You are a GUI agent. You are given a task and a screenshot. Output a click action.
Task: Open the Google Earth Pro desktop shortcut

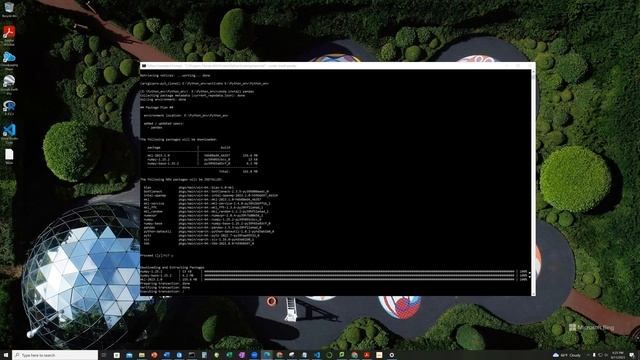point(9,84)
